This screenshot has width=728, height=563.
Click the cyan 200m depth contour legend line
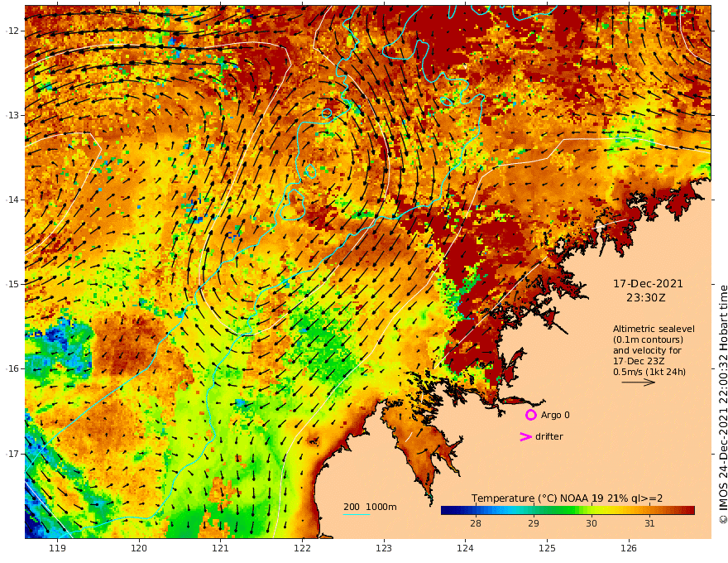click(x=357, y=514)
